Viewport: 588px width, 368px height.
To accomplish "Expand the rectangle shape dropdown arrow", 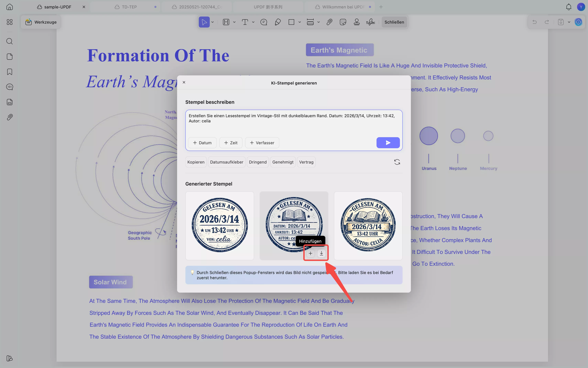I will coord(300,22).
